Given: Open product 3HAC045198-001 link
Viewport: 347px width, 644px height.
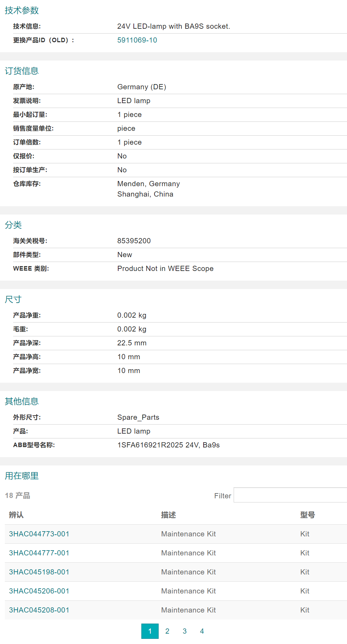Looking at the screenshot, I should (x=39, y=572).
